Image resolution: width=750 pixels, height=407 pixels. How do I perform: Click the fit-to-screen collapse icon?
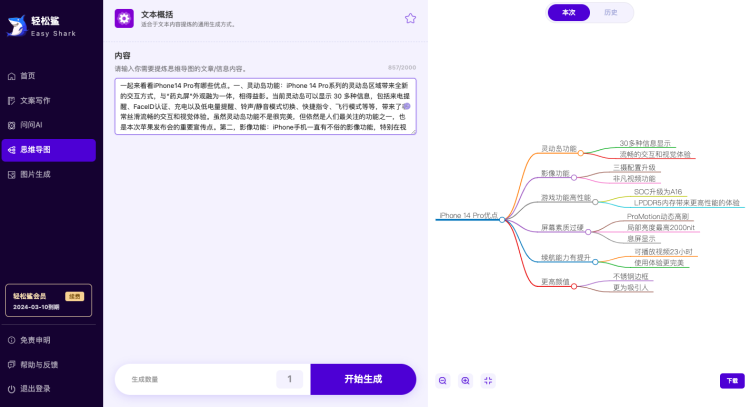pos(488,381)
